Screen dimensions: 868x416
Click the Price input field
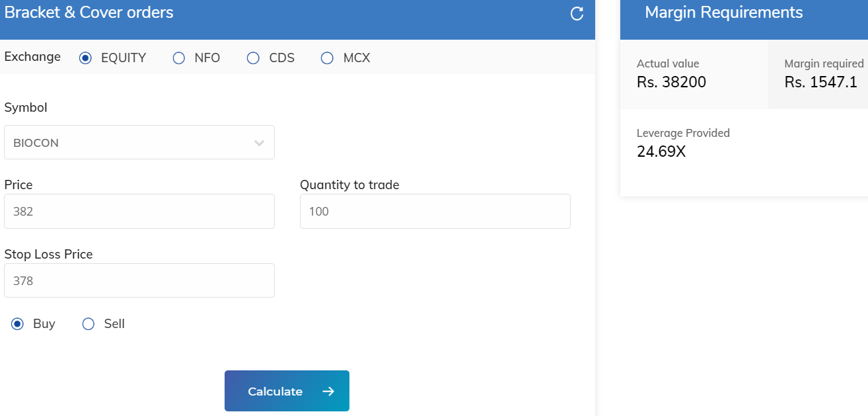139,211
